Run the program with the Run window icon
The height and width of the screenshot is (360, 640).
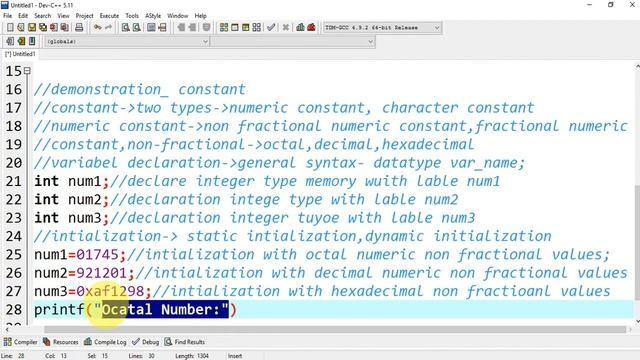click(235, 27)
